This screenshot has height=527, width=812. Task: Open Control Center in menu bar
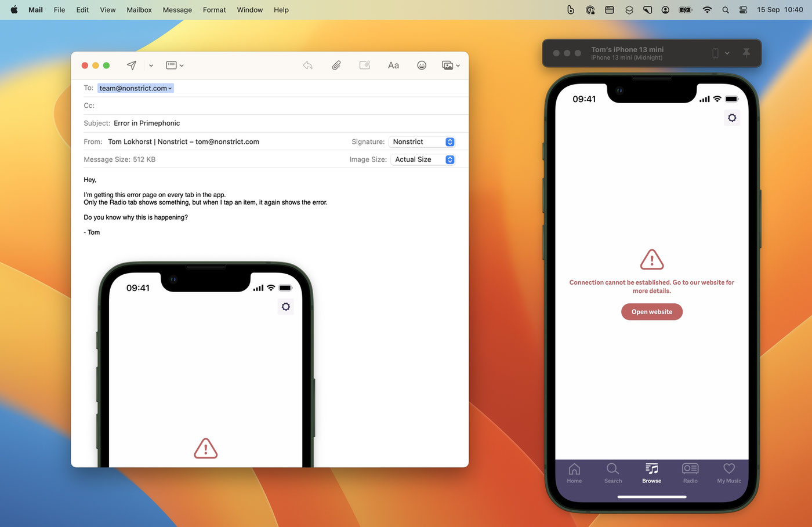[x=744, y=10]
